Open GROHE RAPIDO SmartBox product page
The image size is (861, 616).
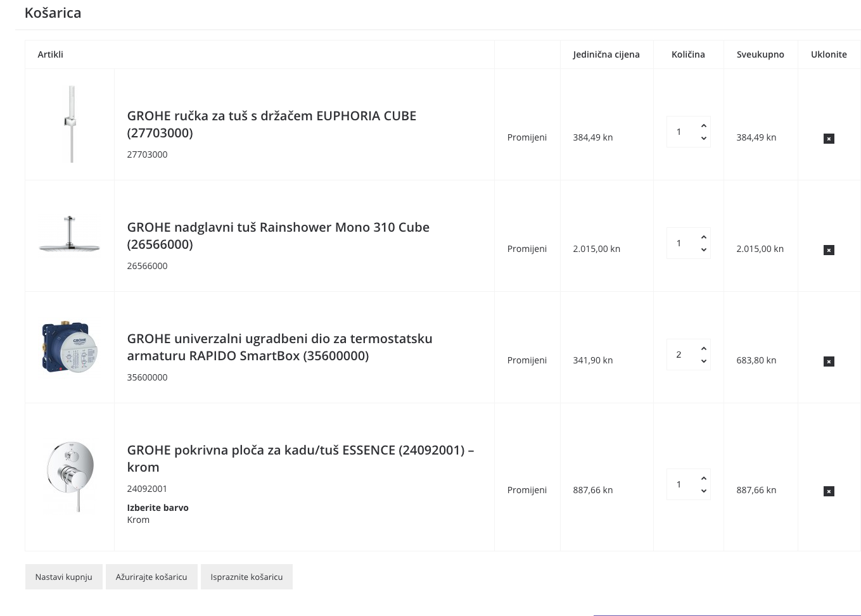point(279,347)
